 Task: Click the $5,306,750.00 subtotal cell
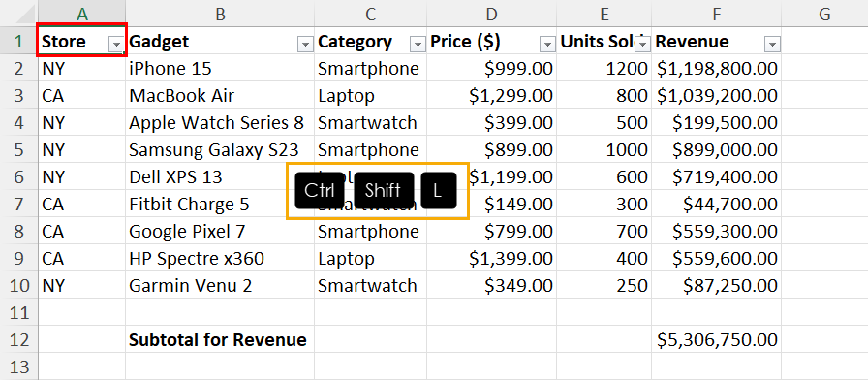pos(716,339)
